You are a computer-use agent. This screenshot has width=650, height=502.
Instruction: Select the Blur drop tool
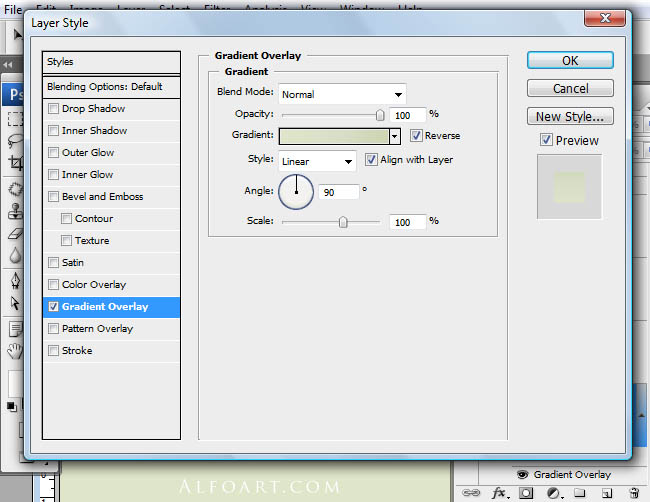[x=15, y=255]
